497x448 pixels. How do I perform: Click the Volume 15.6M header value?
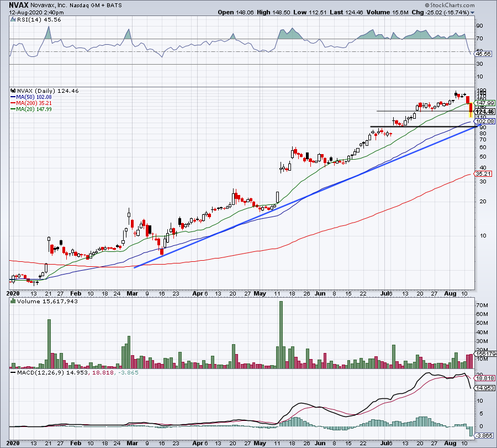(x=387, y=12)
